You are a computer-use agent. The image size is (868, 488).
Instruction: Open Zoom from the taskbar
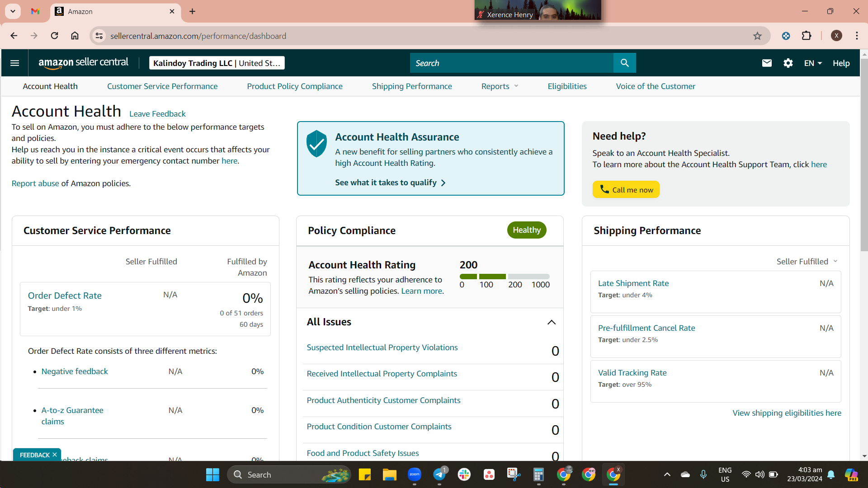(x=414, y=474)
